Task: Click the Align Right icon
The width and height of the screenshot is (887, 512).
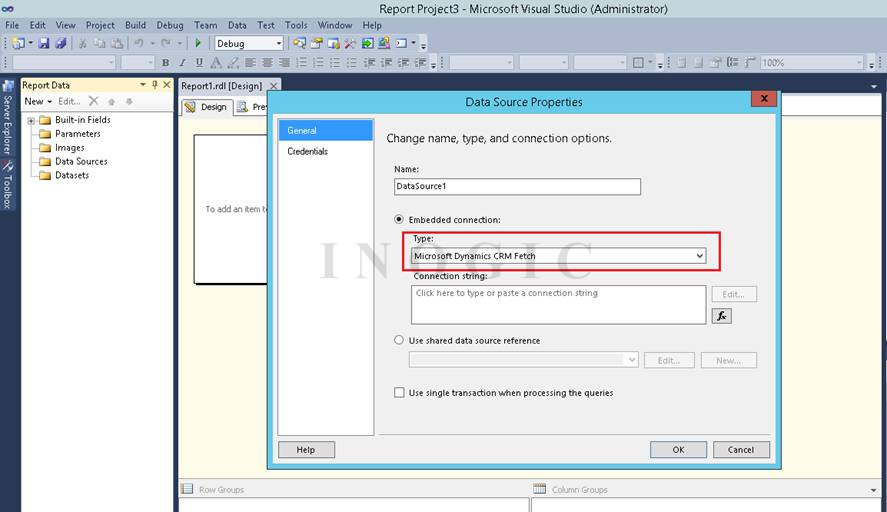Action: tap(284, 63)
